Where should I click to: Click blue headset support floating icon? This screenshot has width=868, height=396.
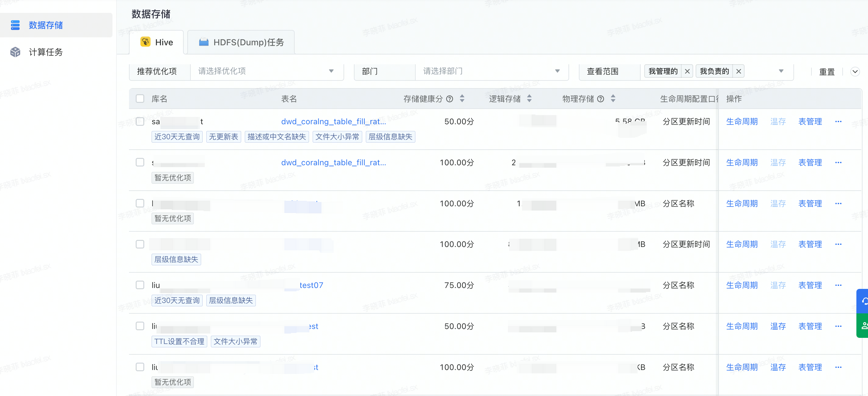click(864, 301)
